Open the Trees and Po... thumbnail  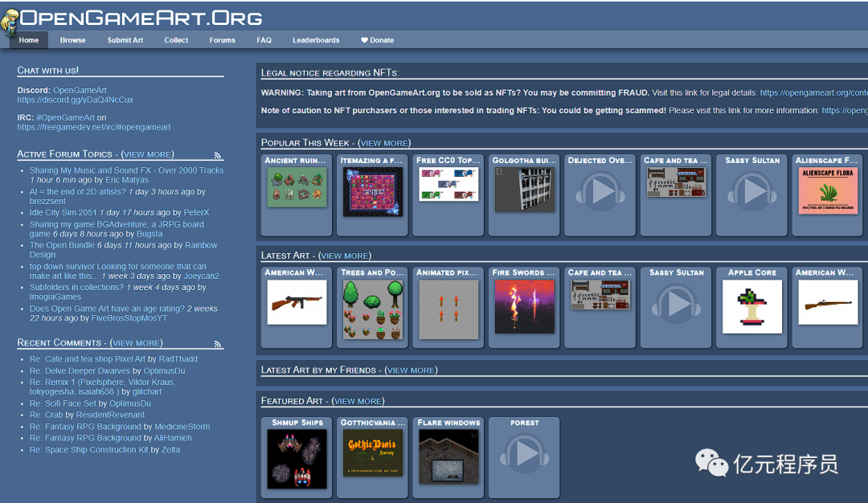[373, 309]
